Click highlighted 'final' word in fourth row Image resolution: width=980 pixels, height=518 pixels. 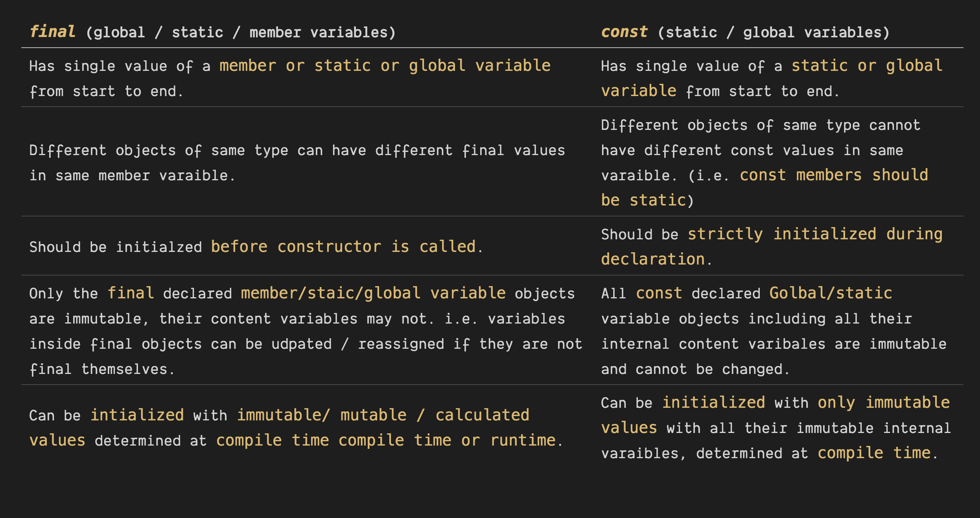click(131, 293)
